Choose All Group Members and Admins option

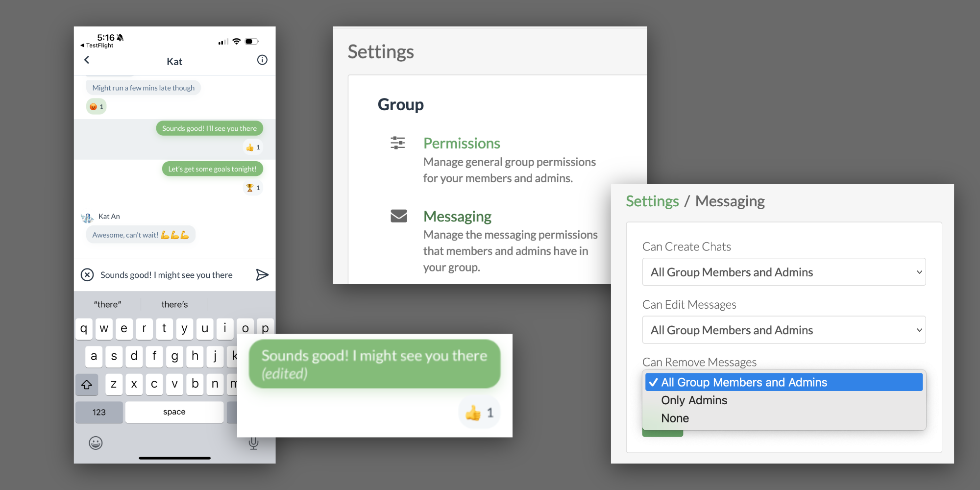click(784, 382)
